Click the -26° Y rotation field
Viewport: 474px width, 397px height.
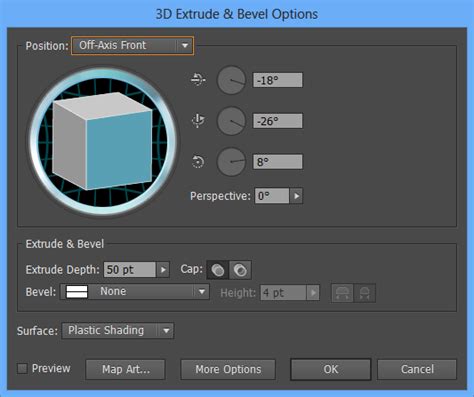278,121
